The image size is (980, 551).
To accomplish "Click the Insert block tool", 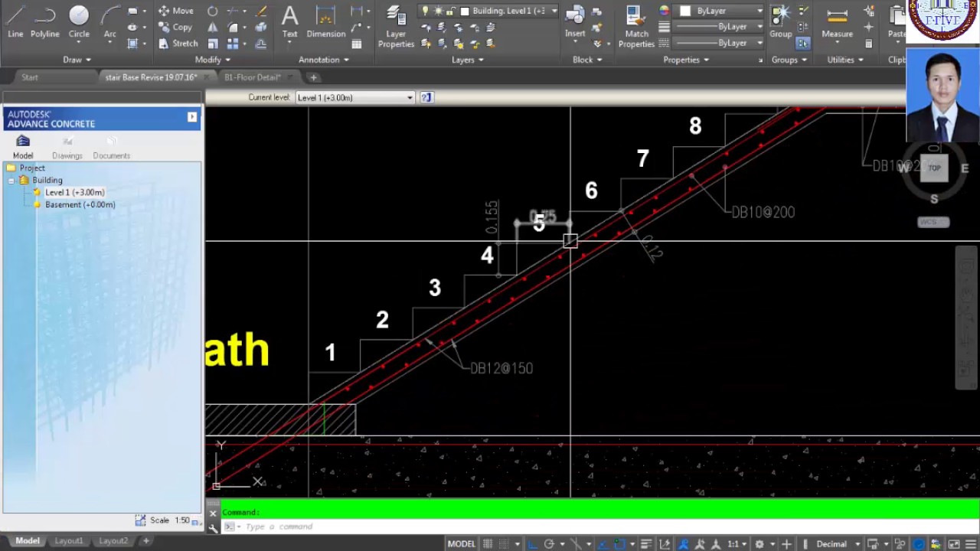I will (575, 21).
